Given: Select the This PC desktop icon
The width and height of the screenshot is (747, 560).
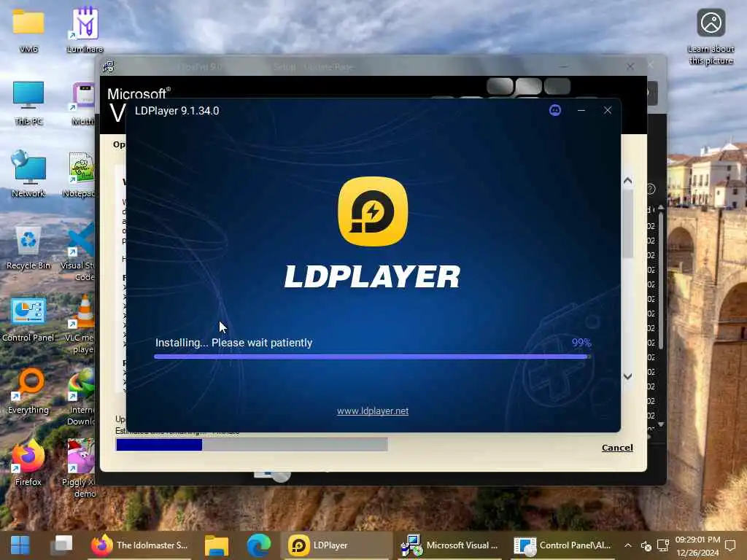Looking at the screenshot, I should [28, 103].
